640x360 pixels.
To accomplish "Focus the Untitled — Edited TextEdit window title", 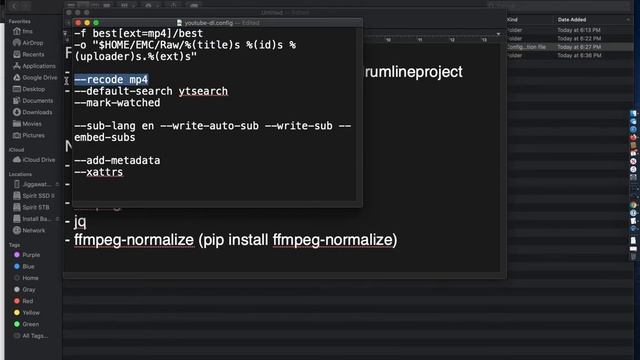I will [x=285, y=12].
